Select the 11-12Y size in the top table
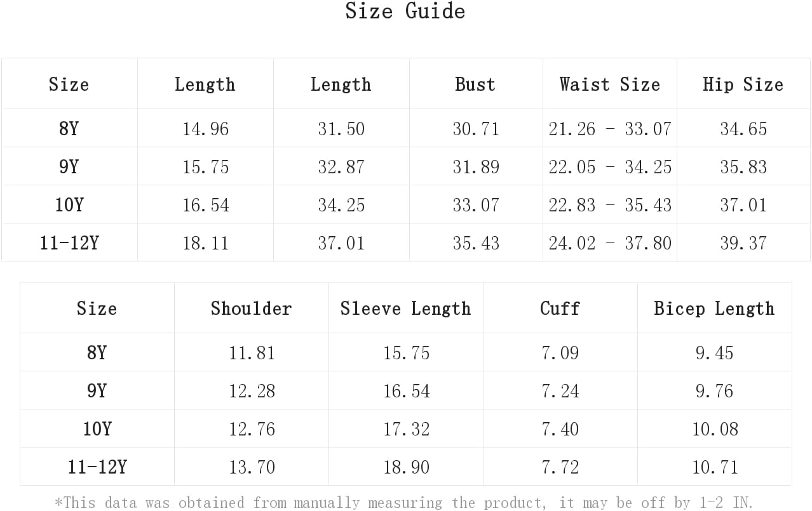 pos(69,242)
